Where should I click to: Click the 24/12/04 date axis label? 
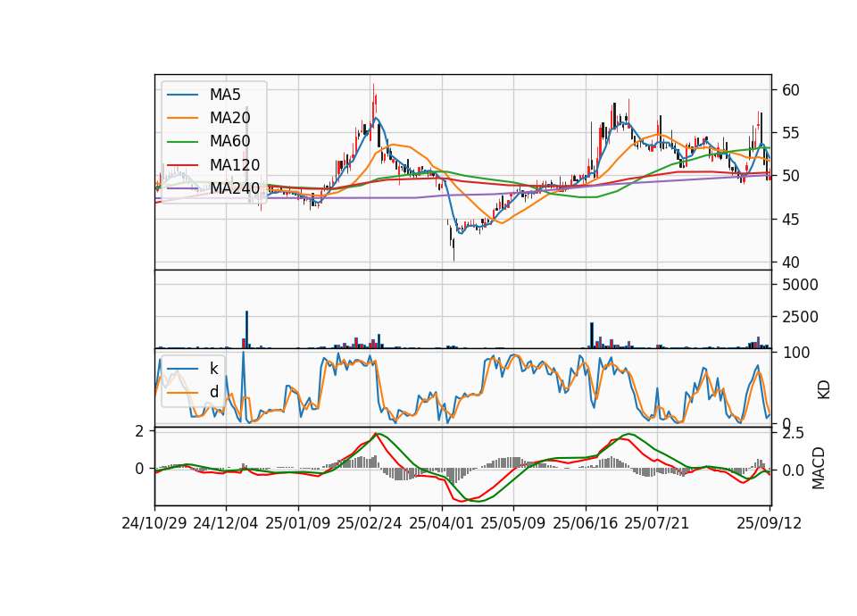(x=226, y=524)
